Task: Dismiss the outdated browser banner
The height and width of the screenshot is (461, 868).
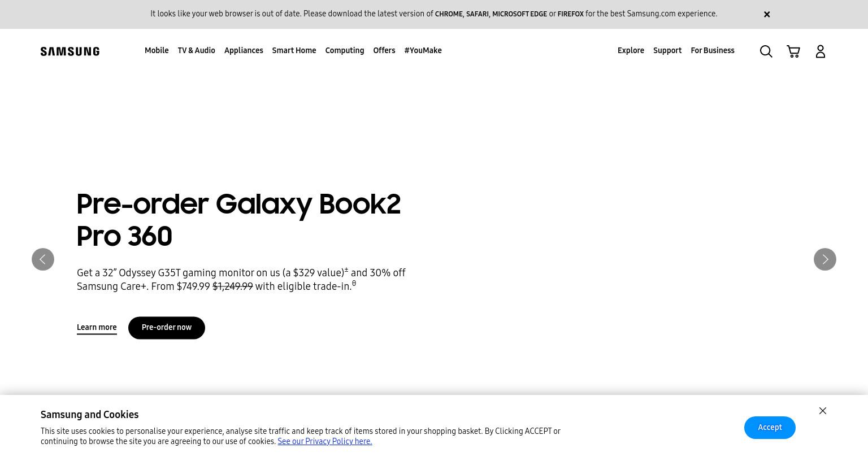Action: coord(767,14)
